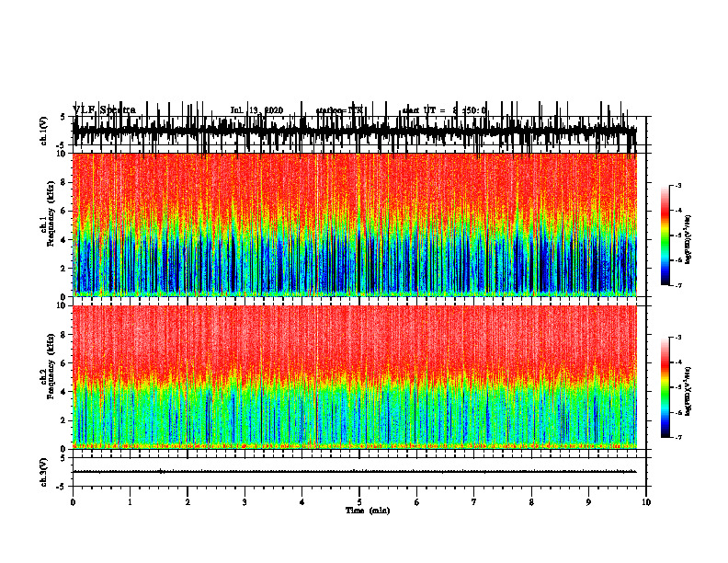Click the 'ch.1(V)' waveform axis label
This screenshot has height=563, width=728.
(43, 131)
